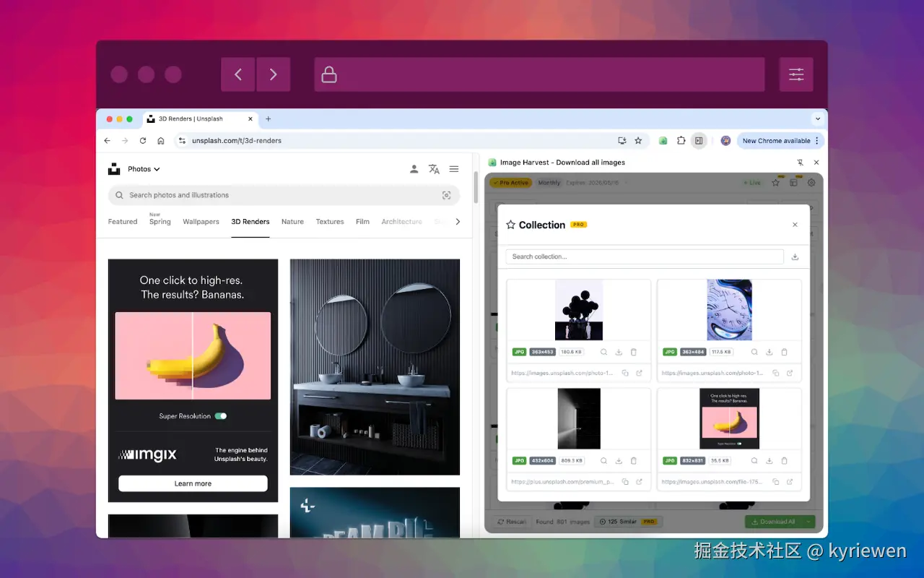The width and height of the screenshot is (924, 578).
Task: Remove the 363x484 image using trash icon
Action: point(784,352)
